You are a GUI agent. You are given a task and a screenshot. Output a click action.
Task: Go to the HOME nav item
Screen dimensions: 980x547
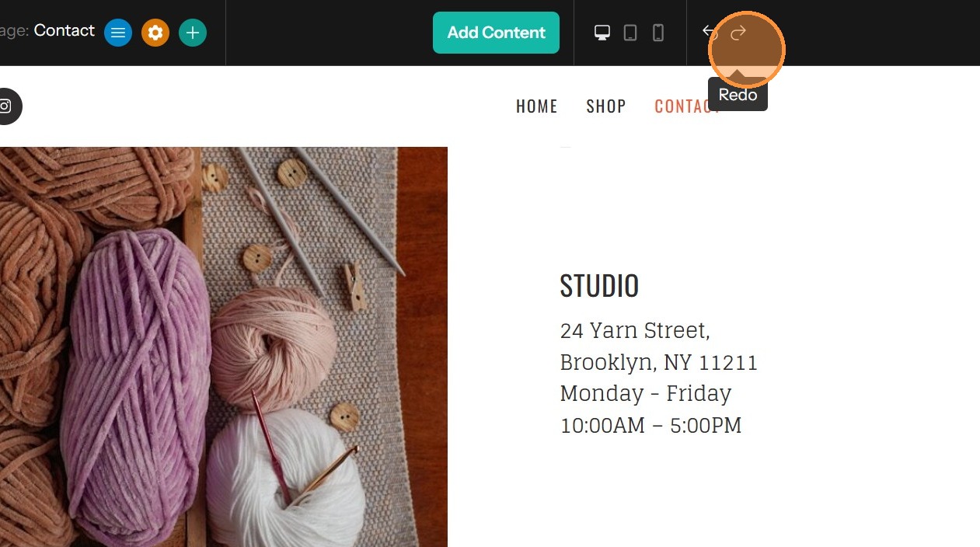tap(537, 106)
